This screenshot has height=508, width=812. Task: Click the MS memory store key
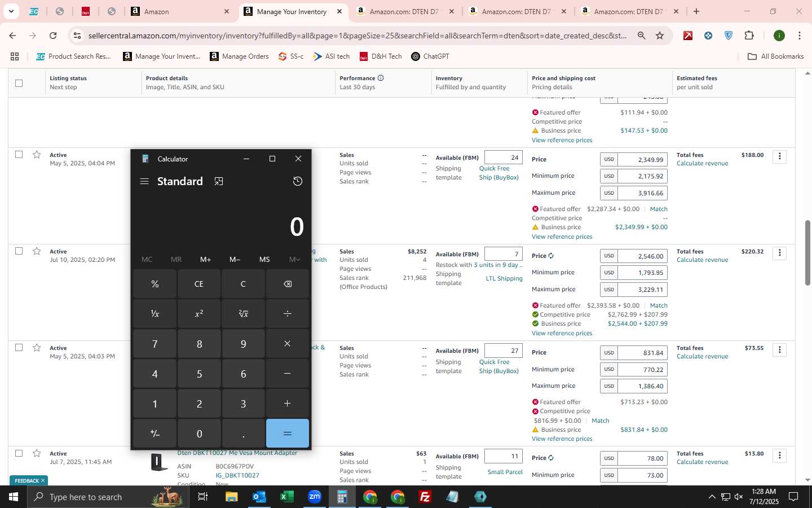click(x=264, y=259)
